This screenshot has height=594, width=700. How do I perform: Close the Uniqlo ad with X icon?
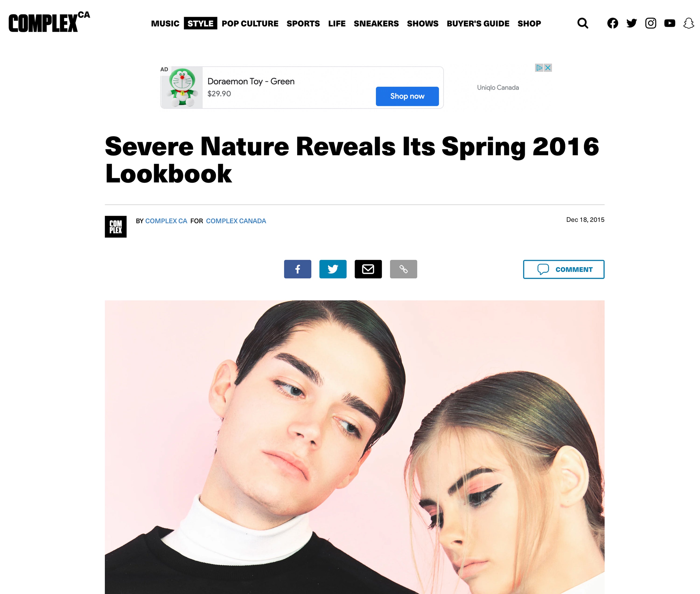click(548, 68)
